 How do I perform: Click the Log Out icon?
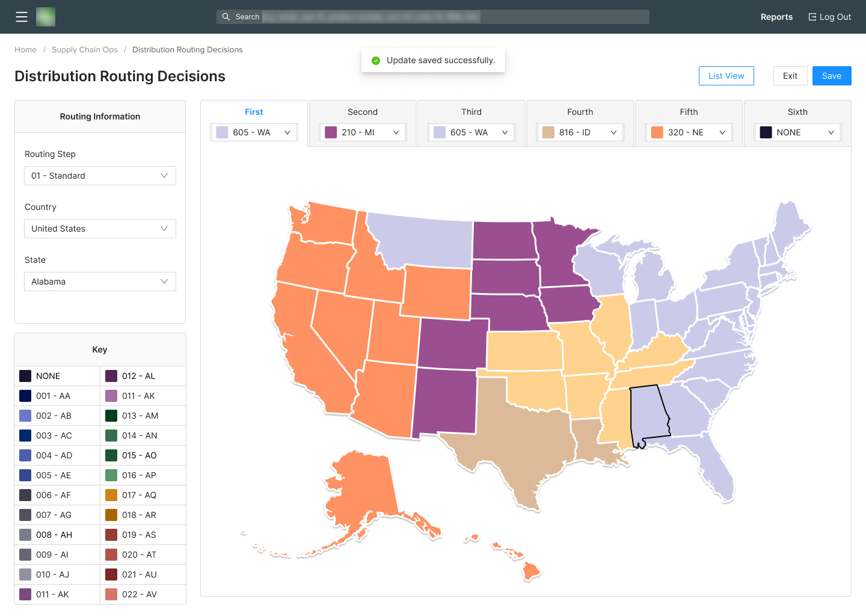coord(812,17)
